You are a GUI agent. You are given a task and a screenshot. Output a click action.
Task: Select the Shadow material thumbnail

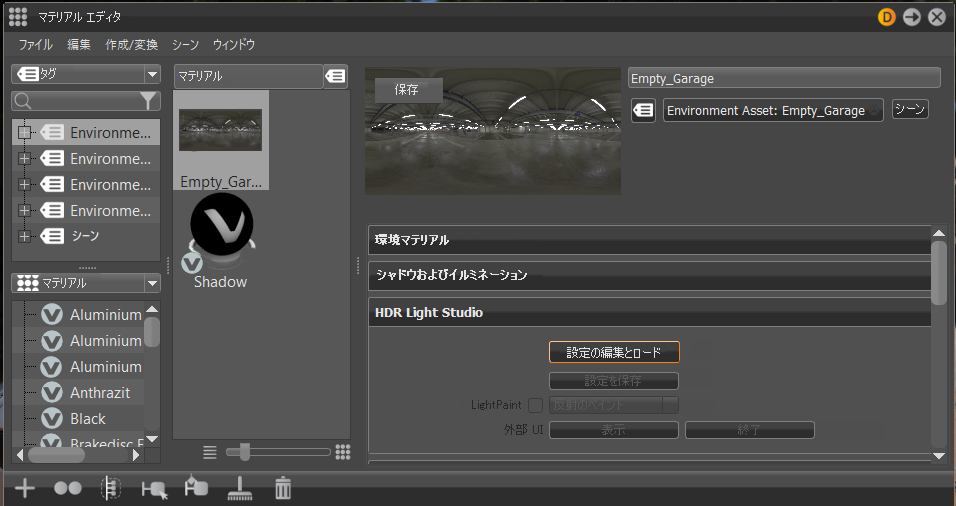tap(221, 241)
